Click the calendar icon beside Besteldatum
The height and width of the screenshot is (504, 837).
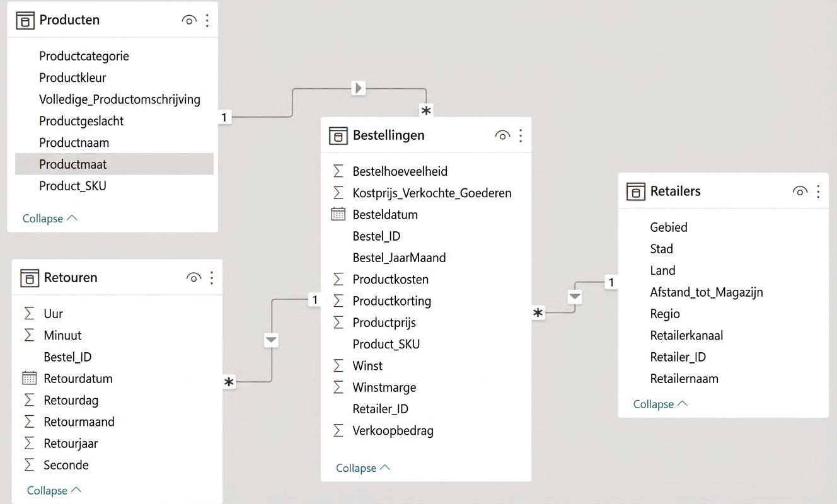(338, 214)
